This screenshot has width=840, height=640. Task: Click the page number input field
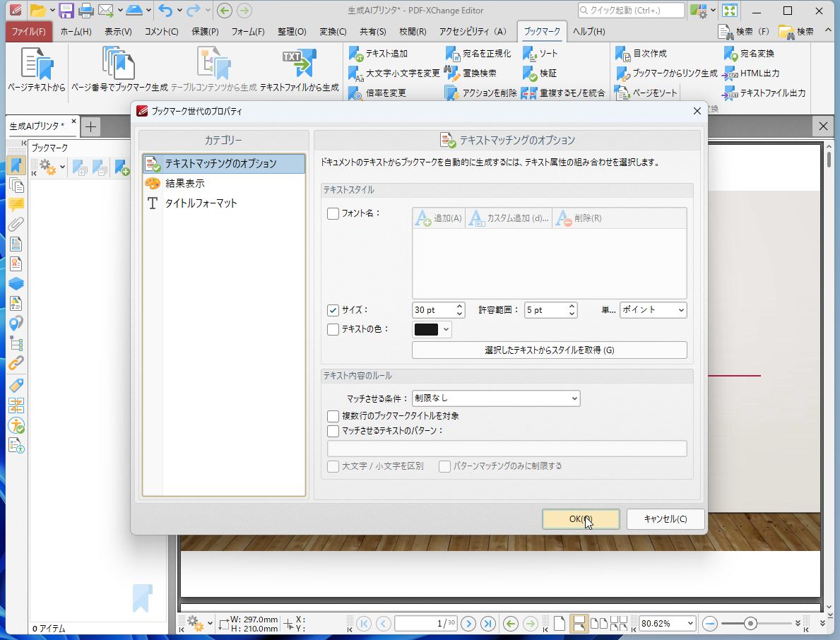pos(426,623)
